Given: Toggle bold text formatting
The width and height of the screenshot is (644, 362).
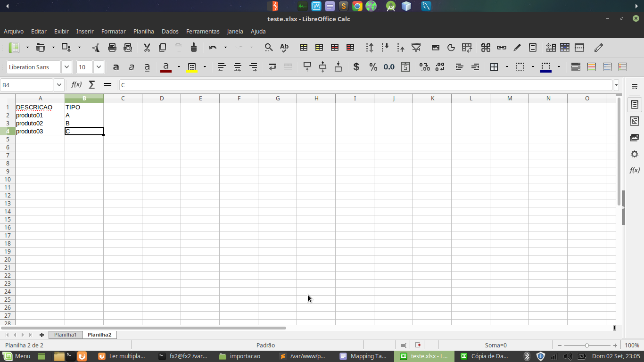Looking at the screenshot, I should pos(116,67).
